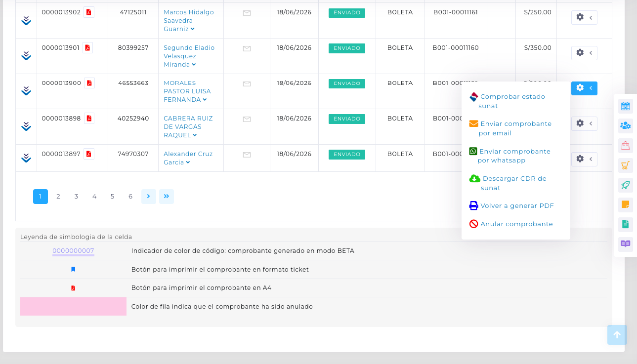Click legend code link 0000000007

point(73,251)
